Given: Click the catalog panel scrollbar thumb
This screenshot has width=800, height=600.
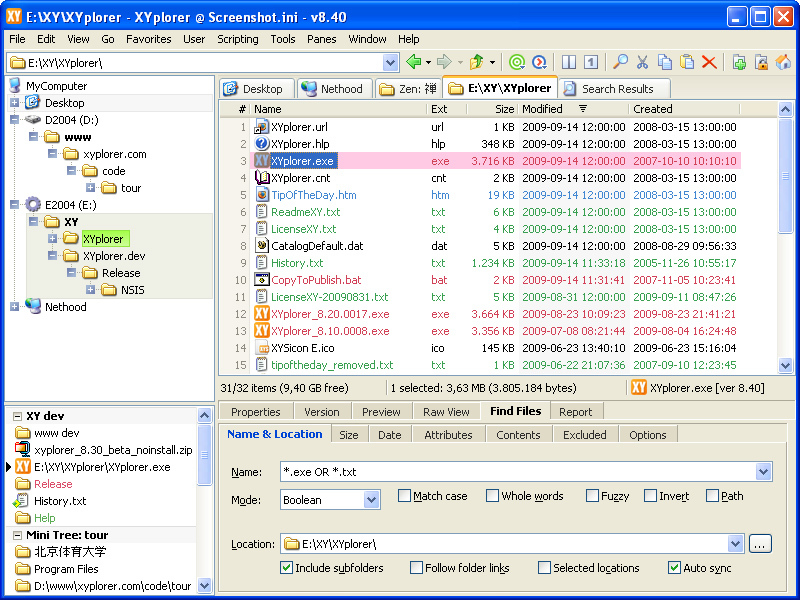Looking at the screenshot, I should pyautogui.click(x=204, y=455).
